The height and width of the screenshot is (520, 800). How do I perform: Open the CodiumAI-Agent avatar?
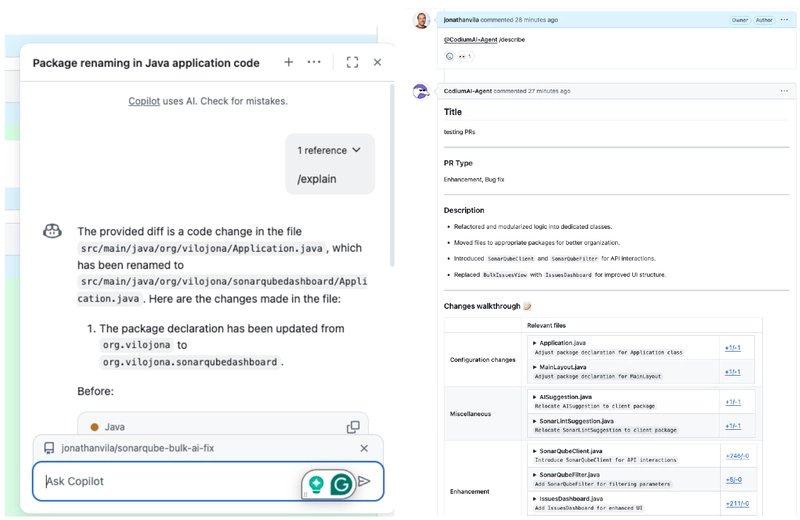coord(421,91)
